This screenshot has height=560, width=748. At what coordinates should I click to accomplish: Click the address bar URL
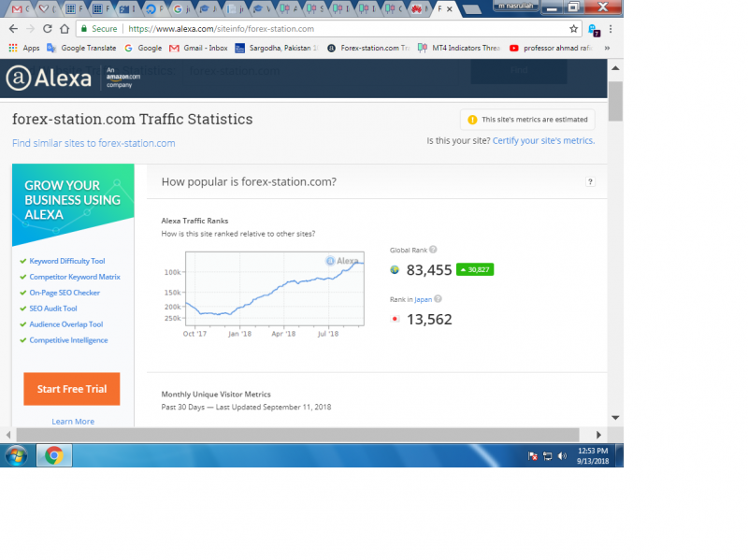tap(222, 29)
